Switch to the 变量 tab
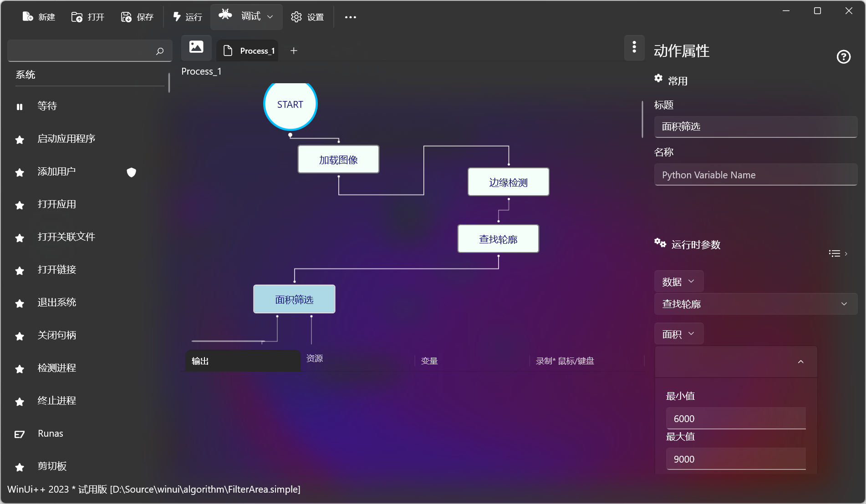Viewport: 866px width, 504px height. [x=429, y=361]
